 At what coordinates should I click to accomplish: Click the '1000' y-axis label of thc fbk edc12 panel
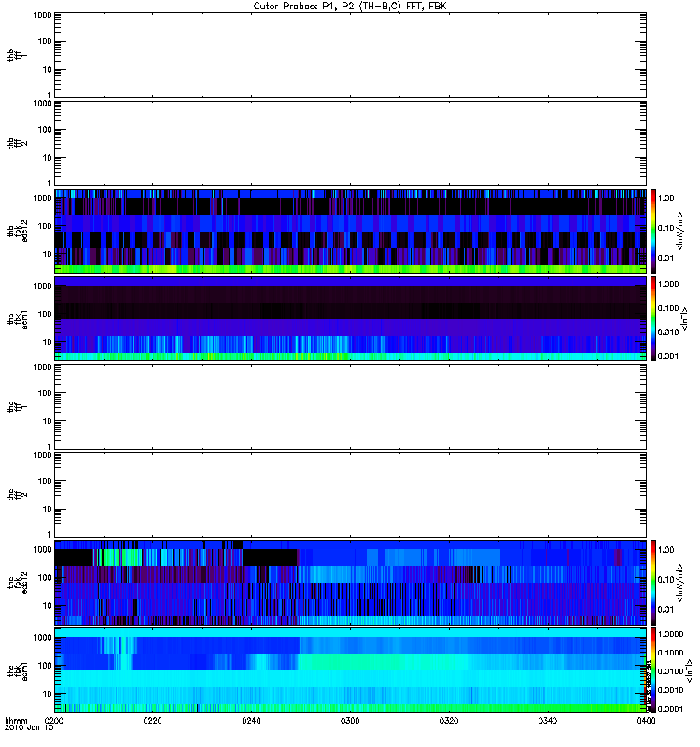tap(42, 550)
